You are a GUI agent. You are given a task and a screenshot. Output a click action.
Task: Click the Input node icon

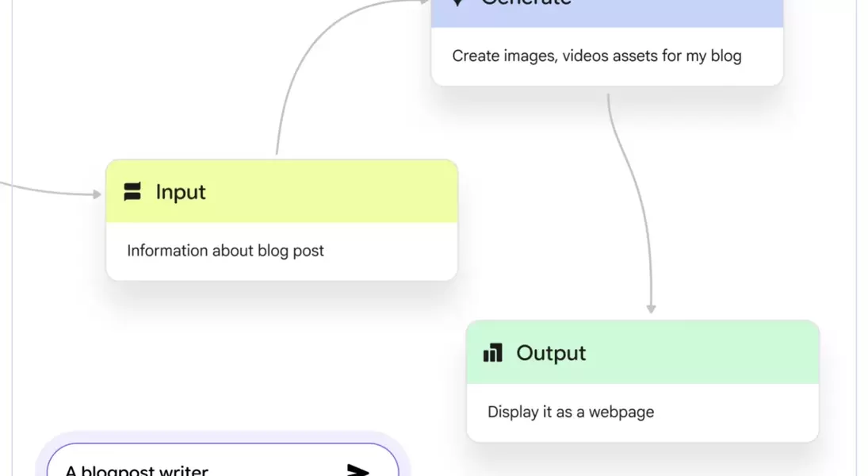tap(132, 191)
